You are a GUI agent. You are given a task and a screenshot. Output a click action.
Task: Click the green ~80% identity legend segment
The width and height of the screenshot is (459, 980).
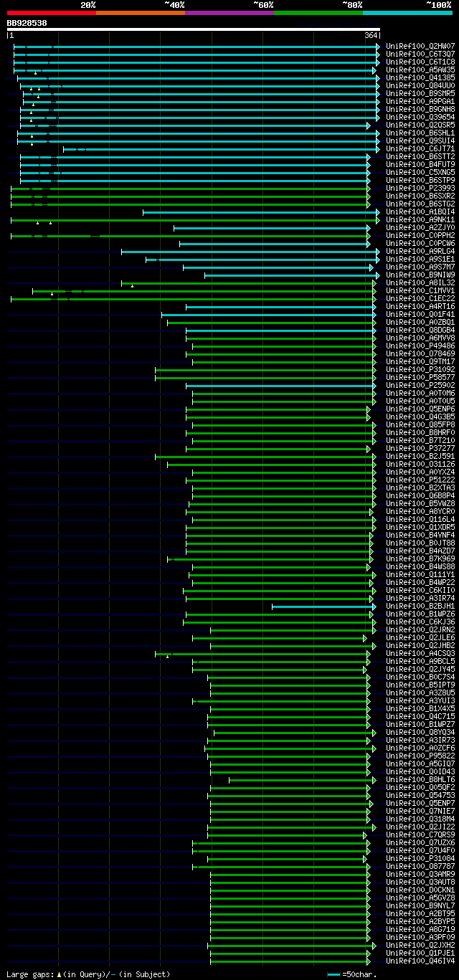(318, 13)
